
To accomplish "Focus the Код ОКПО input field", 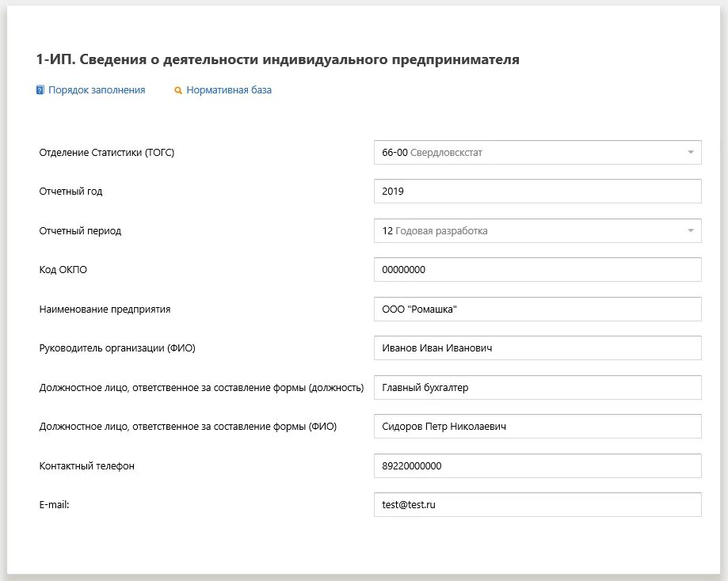I will click(538, 270).
